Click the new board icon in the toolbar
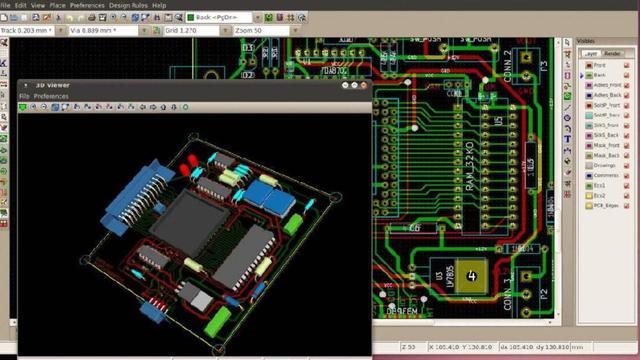Image resolution: width=640 pixels, height=360 pixels. tap(4, 18)
